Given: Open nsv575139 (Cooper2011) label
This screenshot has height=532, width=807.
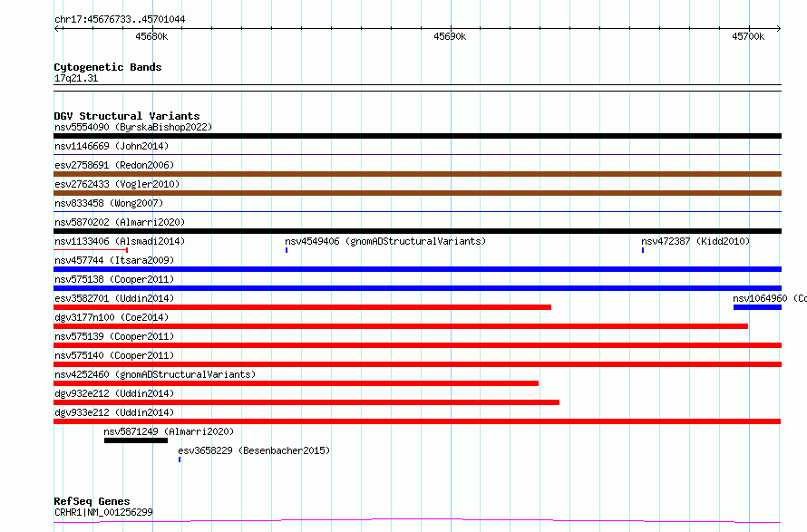Looking at the screenshot, I should 114,336.
